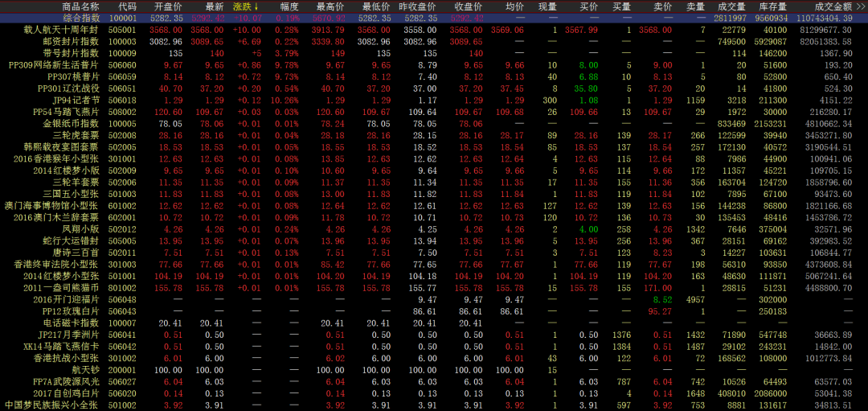This screenshot has width=868, height=411.
Task: Sort by 买量 column header
Action: (621, 6)
